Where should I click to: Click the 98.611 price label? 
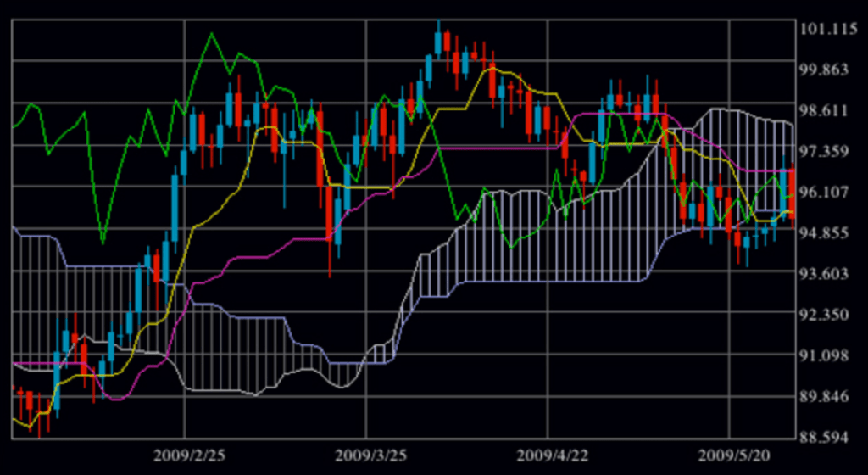[x=829, y=111]
